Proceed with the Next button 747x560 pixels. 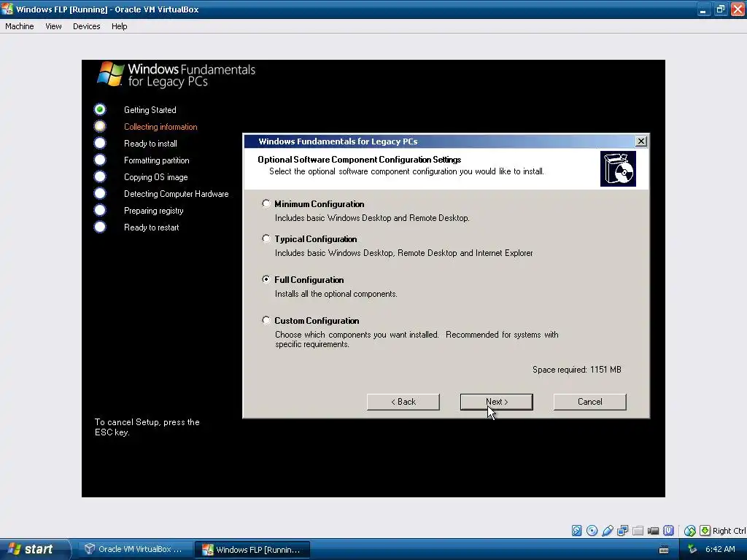coord(496,402)
